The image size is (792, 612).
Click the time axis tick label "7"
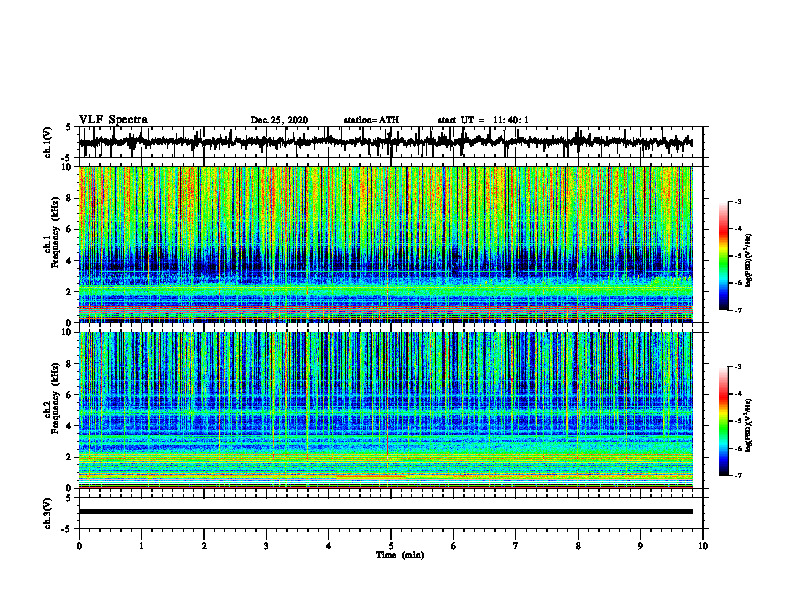(x=516, y=546)
